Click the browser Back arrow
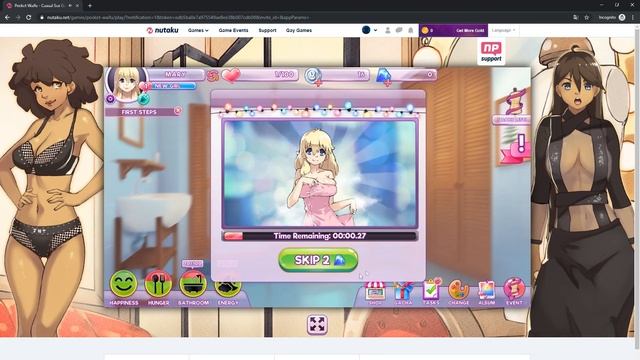Viewport: 640px width, 360px height. click(7, 18)
